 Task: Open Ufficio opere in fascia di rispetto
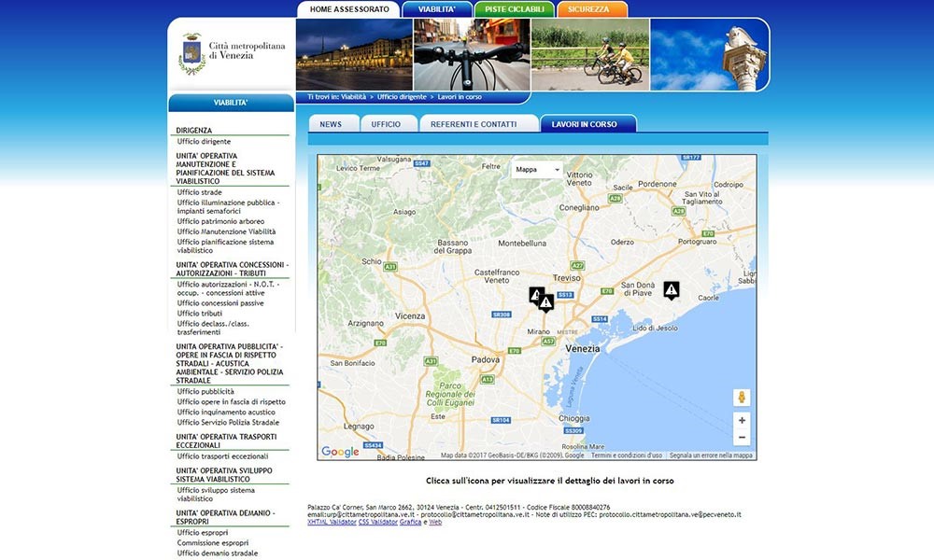click(x=231, y=401)
